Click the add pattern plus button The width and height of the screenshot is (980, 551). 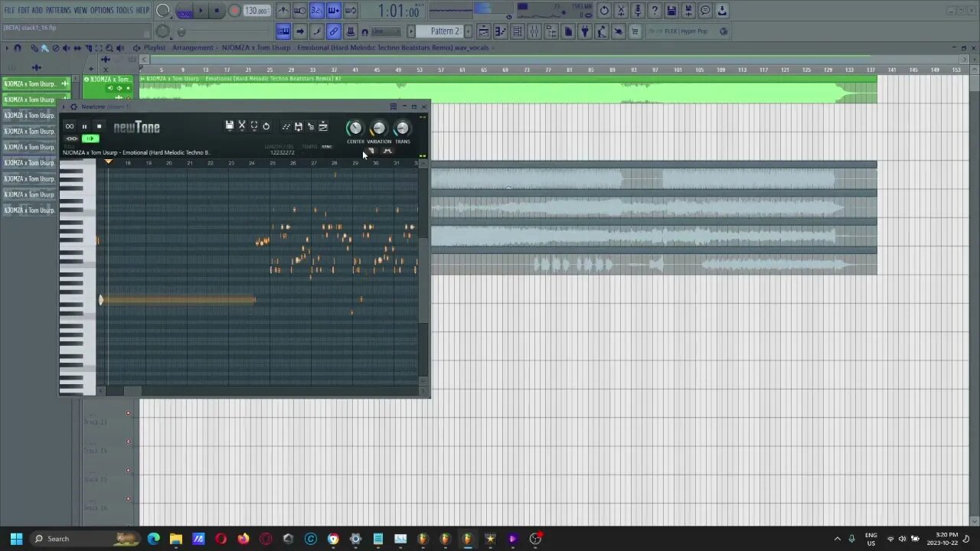point(468,31)
